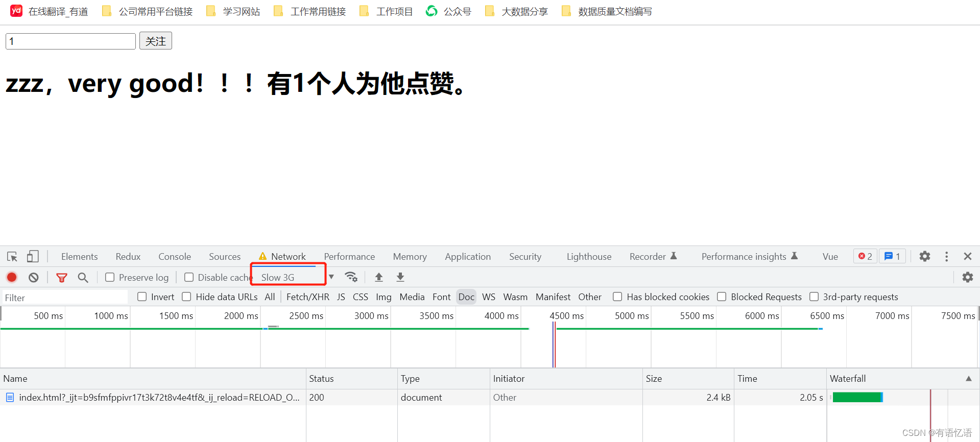Select the index.html request row

pyautogui.click(x=490, y=397)
